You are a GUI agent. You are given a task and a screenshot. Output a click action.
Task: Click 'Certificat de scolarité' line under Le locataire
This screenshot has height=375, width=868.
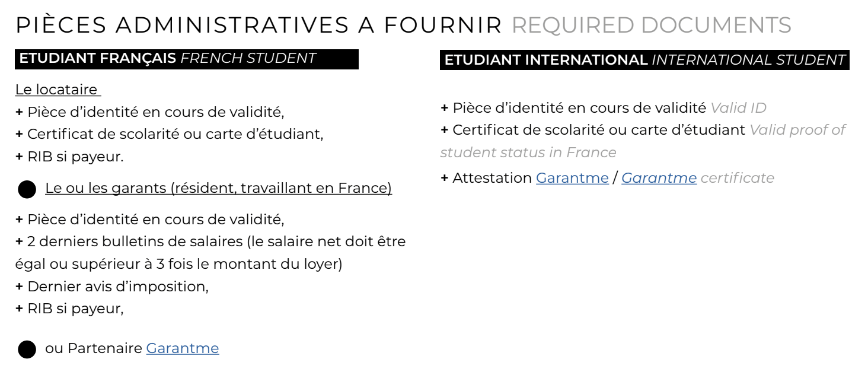[x=170, y=135]
